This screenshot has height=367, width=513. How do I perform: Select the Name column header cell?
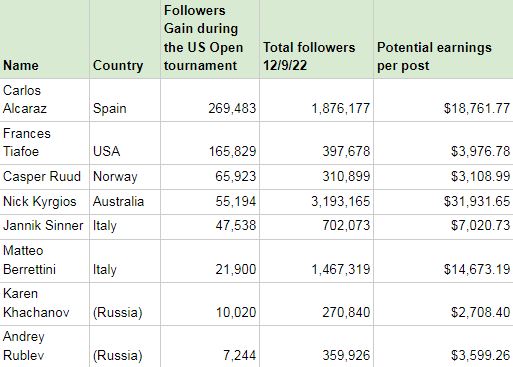pos(44,39)
